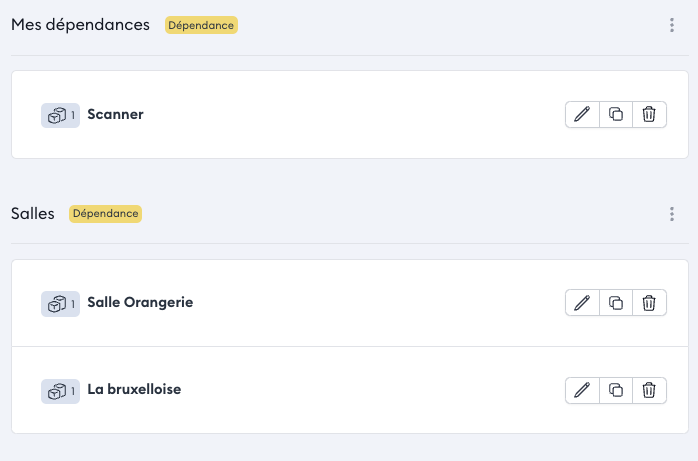Click the Dépendance tag next to Salles
This screenshot has height=461, width=698.
[x=105, y=214]
